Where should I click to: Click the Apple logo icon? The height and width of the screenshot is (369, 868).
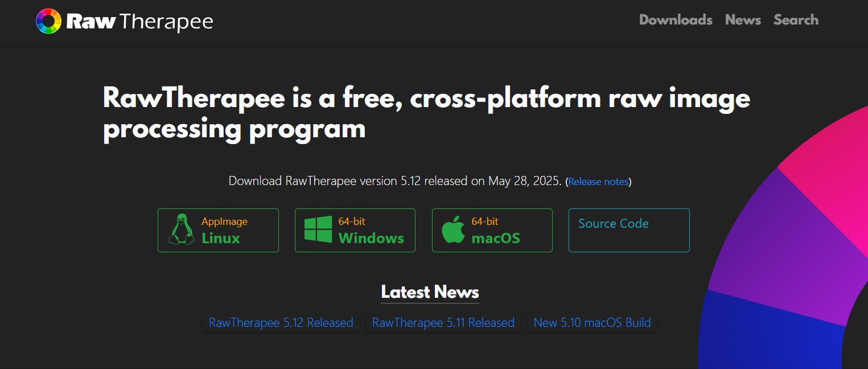point(454,230)
